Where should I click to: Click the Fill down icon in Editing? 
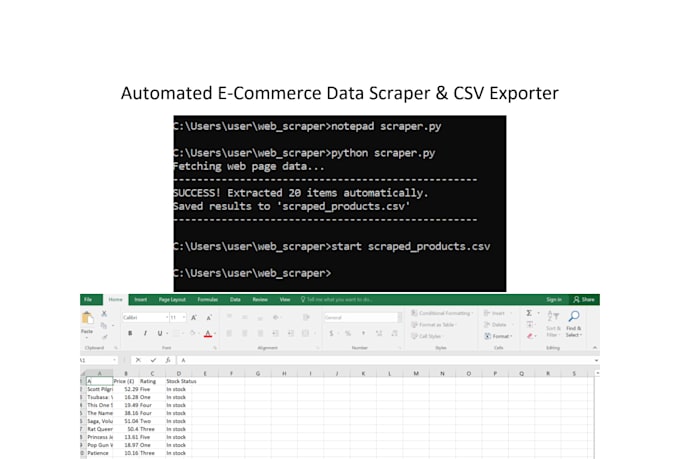[x=530, y=325]
